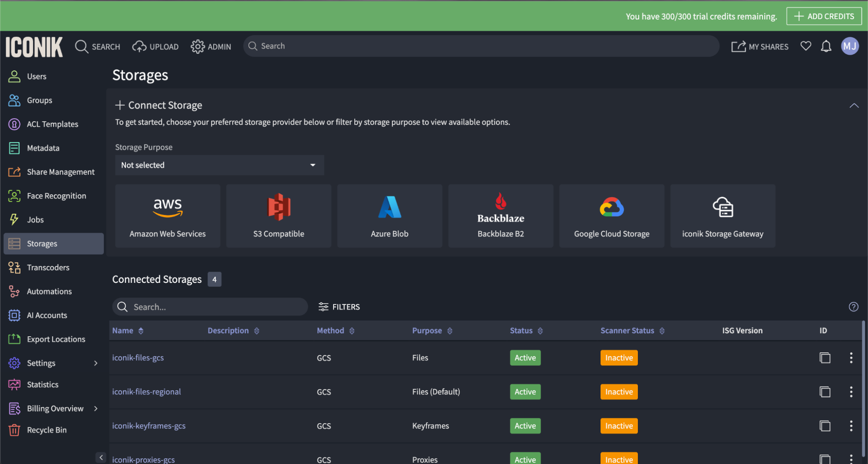Click the Connected Storages count badge

click(x=214, y=279)
